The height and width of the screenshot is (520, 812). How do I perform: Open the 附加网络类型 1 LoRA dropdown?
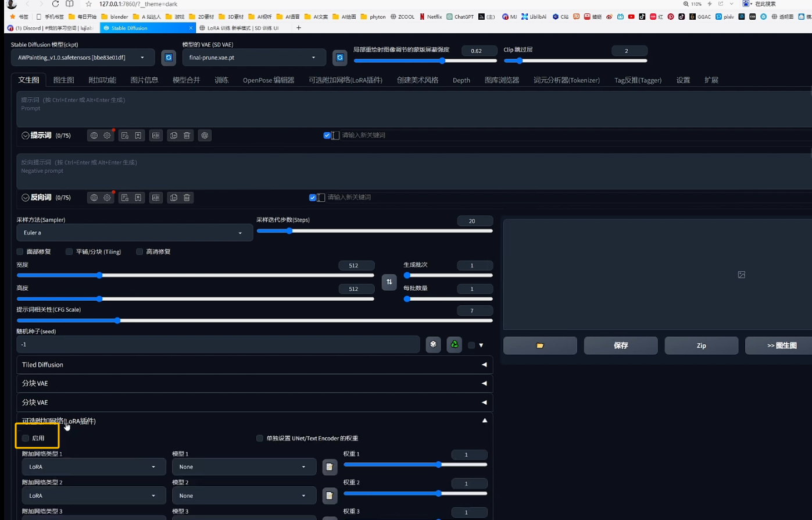[94, 466]
